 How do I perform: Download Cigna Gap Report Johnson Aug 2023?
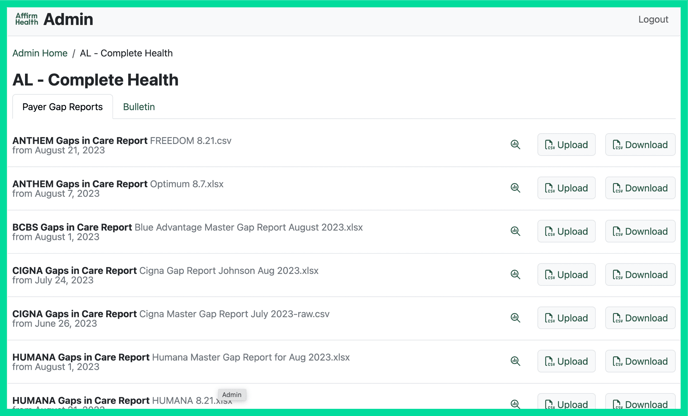click(640, 275)
